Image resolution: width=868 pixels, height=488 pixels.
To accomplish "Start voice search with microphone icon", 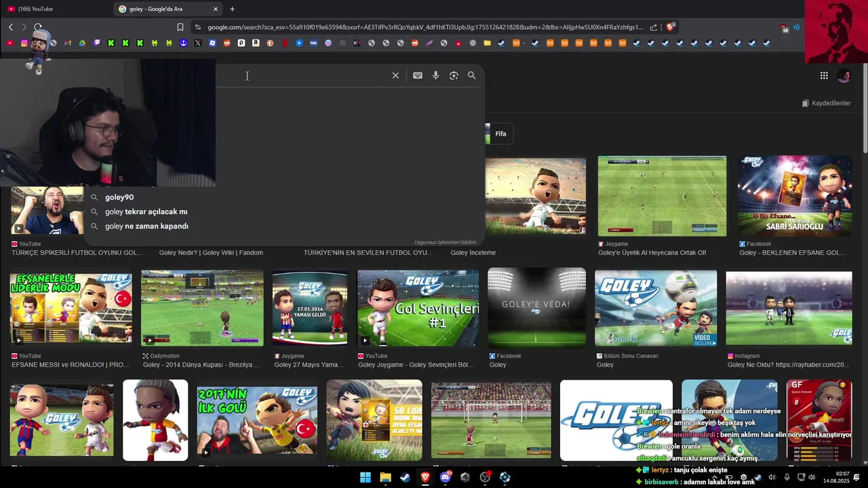I will tap(436, 75).
